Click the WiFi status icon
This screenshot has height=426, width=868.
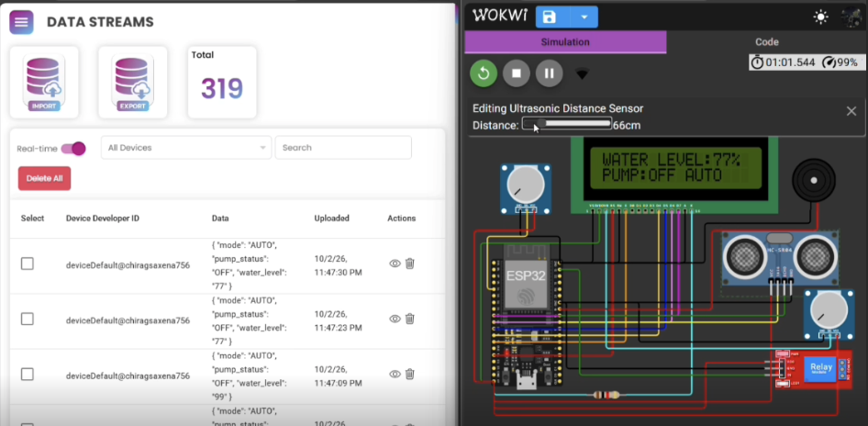(x=582, y=73)
